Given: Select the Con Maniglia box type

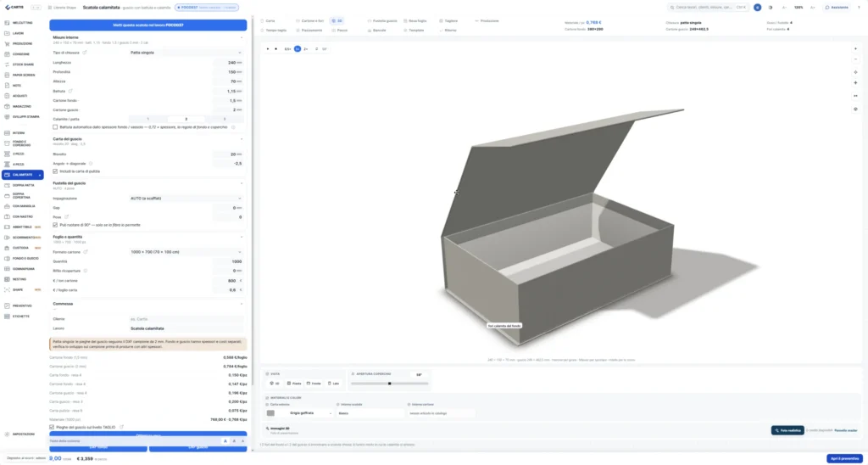Looking at the screenshot, I should coord(22,206).
